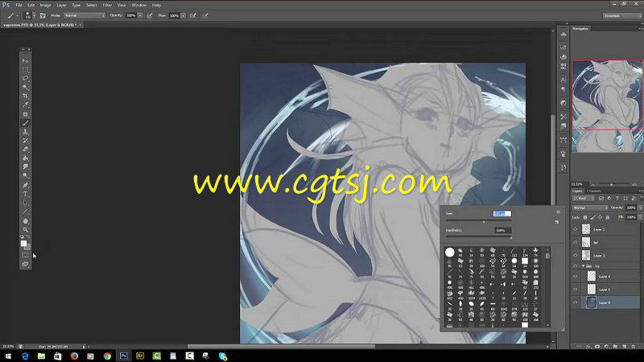Select the Zoom tool
Screen dimensions: 644x362
(25, 229)
